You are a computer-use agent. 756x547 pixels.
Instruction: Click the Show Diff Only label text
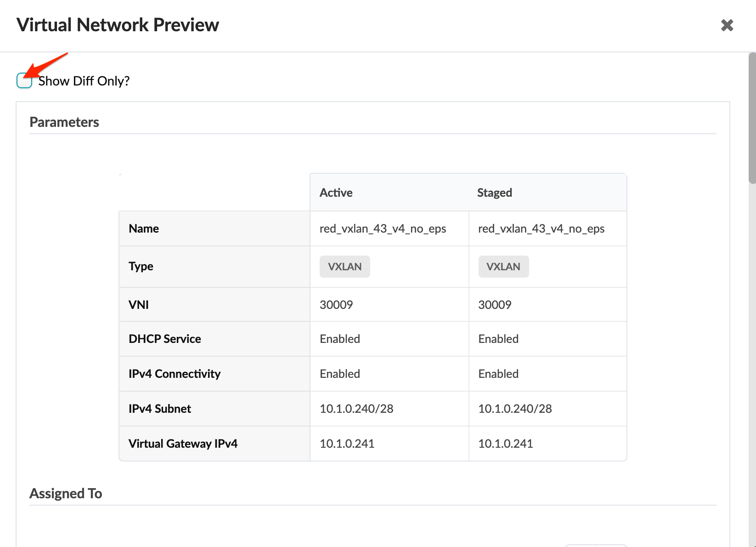coord(84,81)
